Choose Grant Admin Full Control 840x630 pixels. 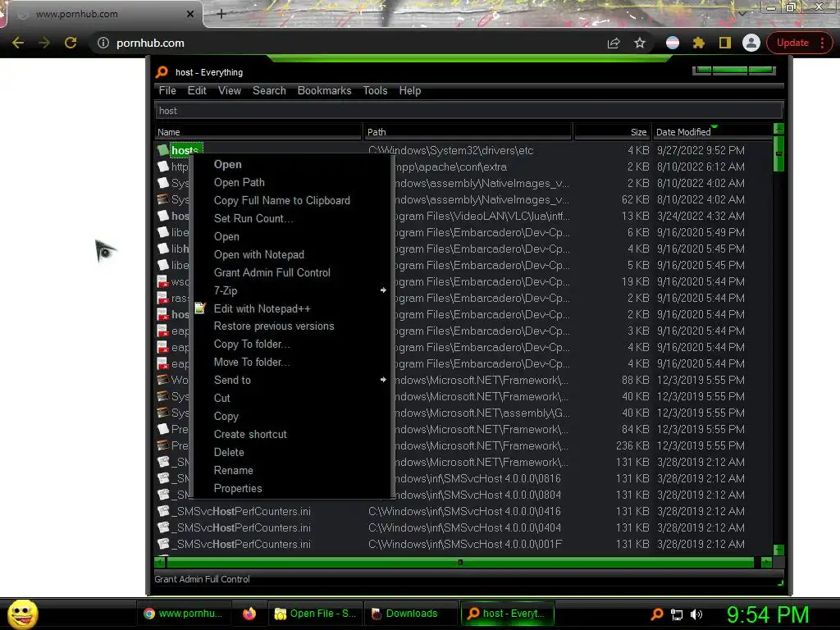[272, 272]
